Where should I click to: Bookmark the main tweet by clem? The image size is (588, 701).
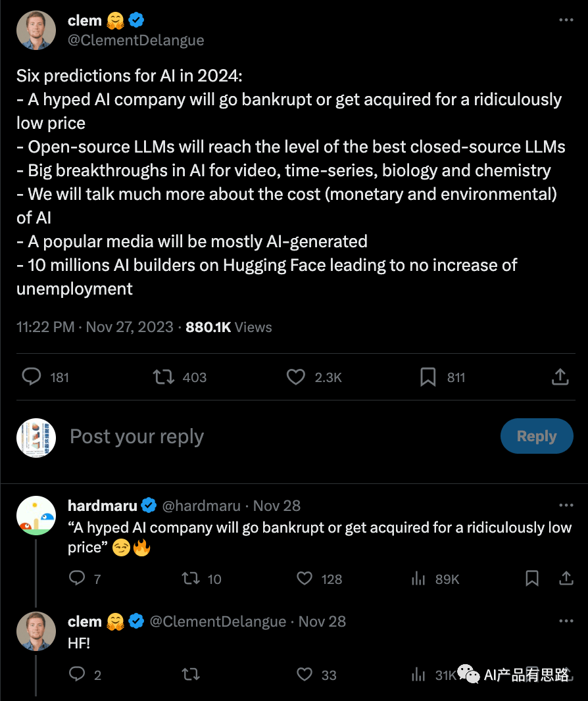click(428, 377)
